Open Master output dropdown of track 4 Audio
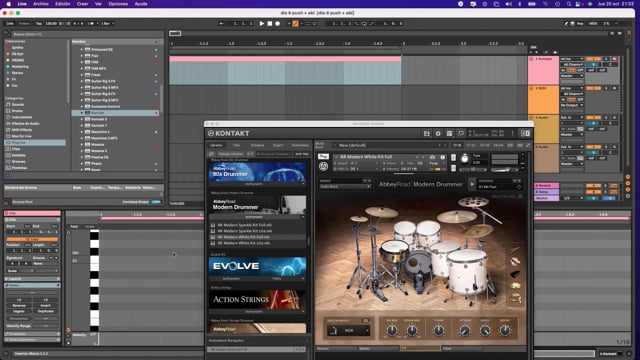 (x=571, y=164)
